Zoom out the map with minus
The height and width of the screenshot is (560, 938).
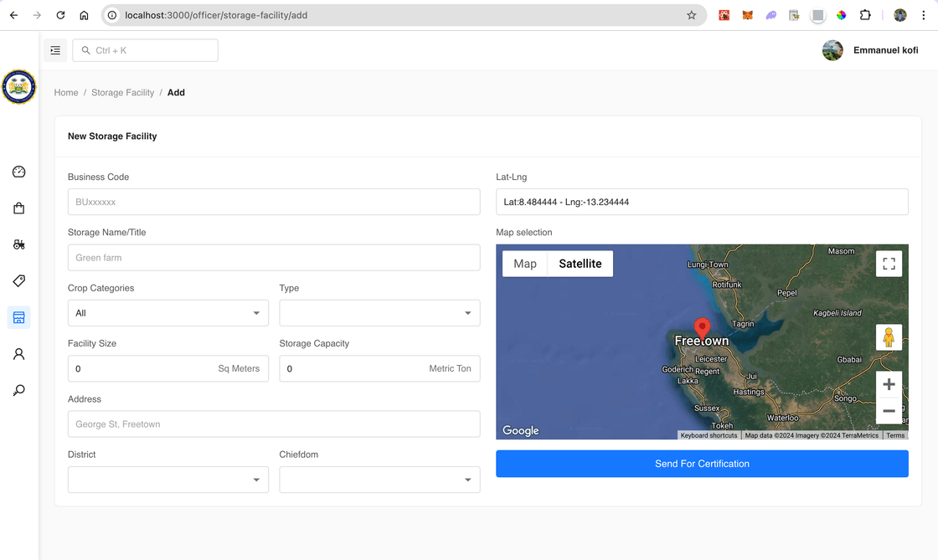coord(889,411)
